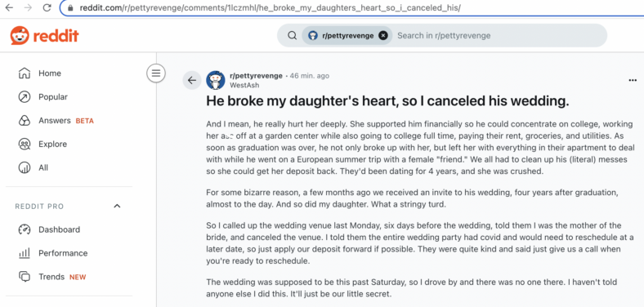Select the Answers BETA icon
The image size is (644, 307).
[25, 121]
